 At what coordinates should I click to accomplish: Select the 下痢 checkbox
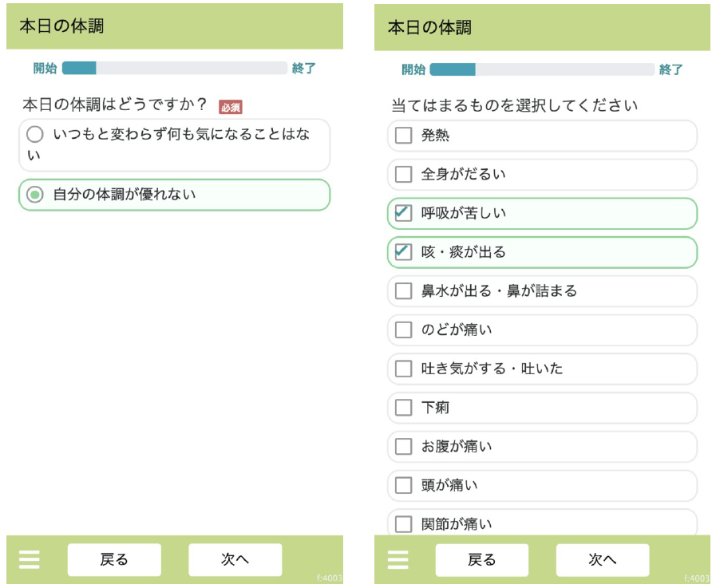click(x=404, y=408)
